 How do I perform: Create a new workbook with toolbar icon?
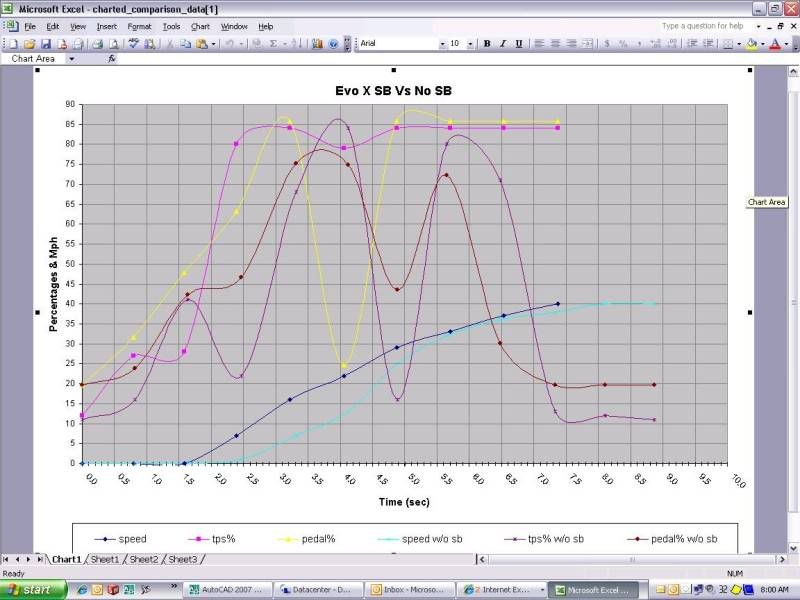(x=14, y=44)
